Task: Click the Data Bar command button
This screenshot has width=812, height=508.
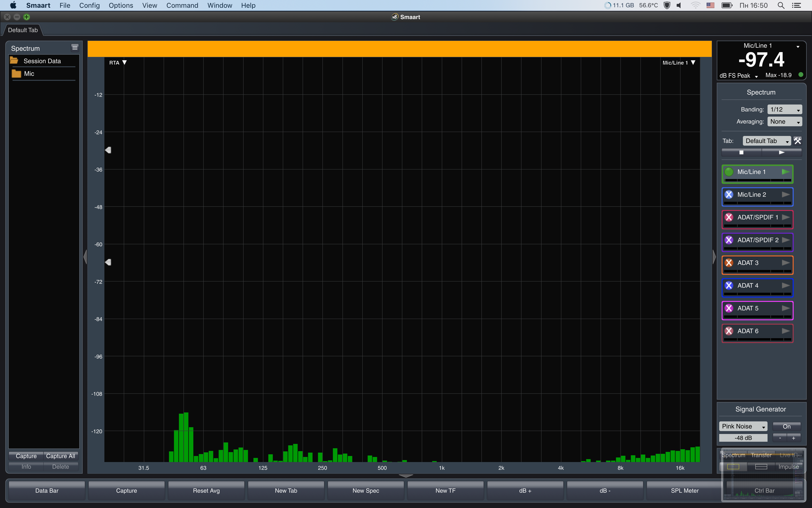Action: [47, 491]
